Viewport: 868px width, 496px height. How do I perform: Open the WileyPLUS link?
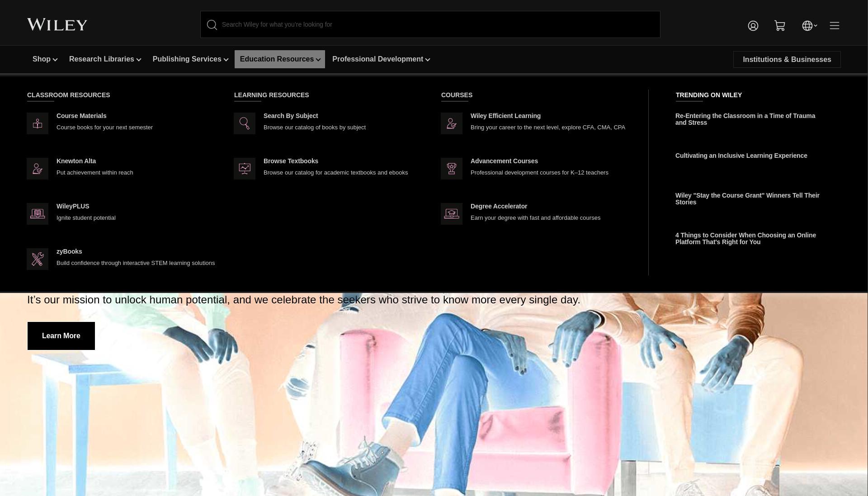tap(73, 207)
